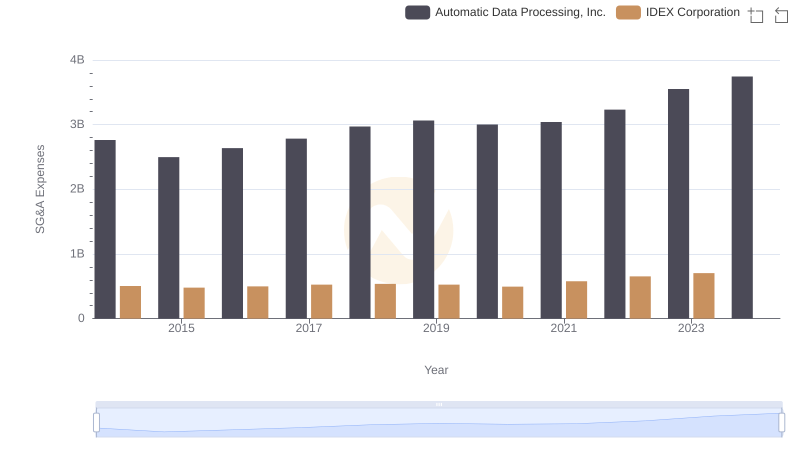Click the dark ADP bar for 2017
The height and width of the screenshot is (461, 800).
296,228
